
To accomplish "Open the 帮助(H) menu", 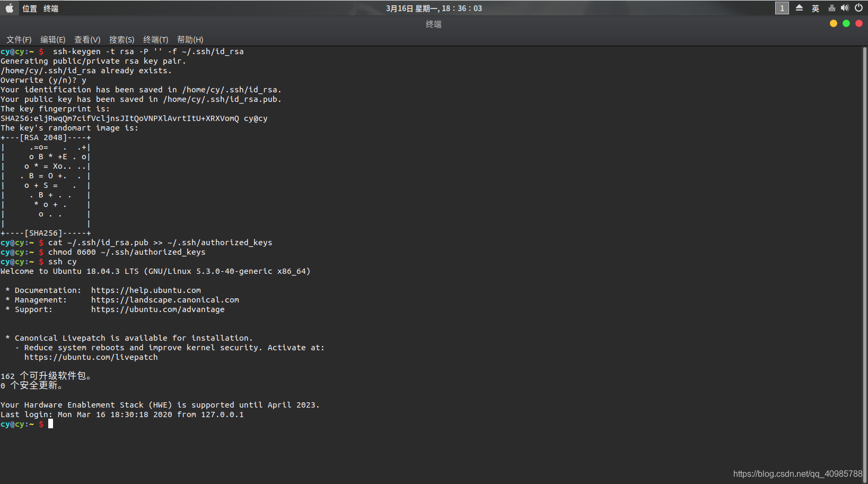I will pos(190,40).
